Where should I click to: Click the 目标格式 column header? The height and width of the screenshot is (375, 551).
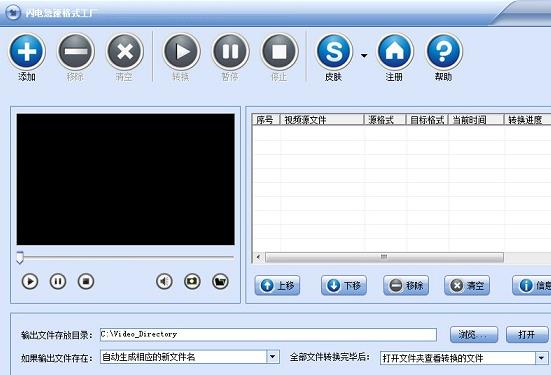427,119
